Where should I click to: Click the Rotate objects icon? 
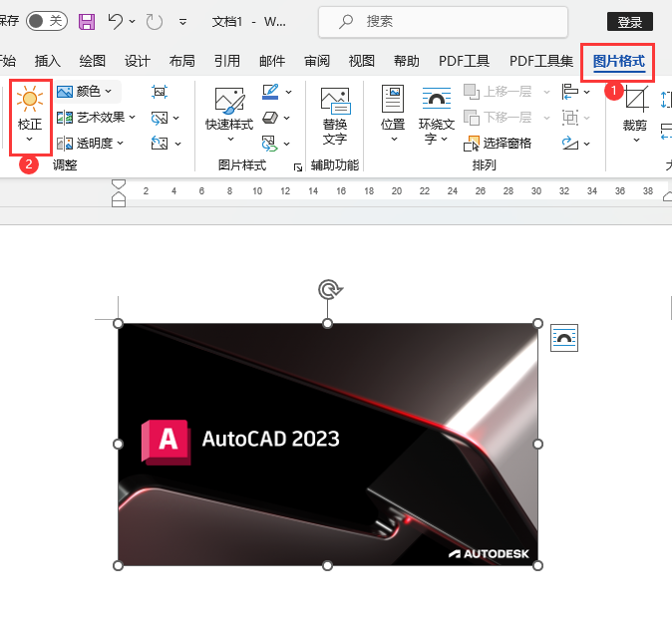coord(570,144)
